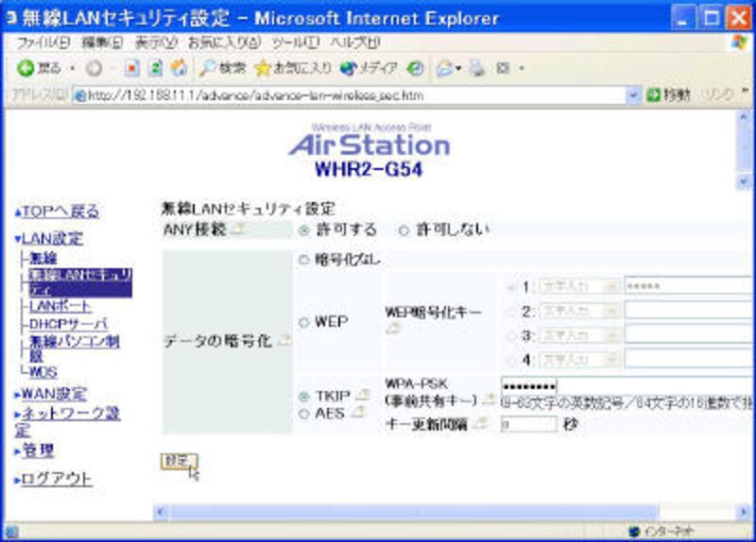Click the ログアウト link
756x542 pixels.
point(57,479)
